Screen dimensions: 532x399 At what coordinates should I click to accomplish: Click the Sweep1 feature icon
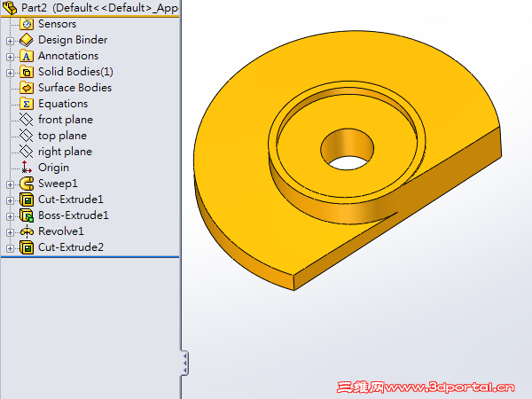point(27,184)
